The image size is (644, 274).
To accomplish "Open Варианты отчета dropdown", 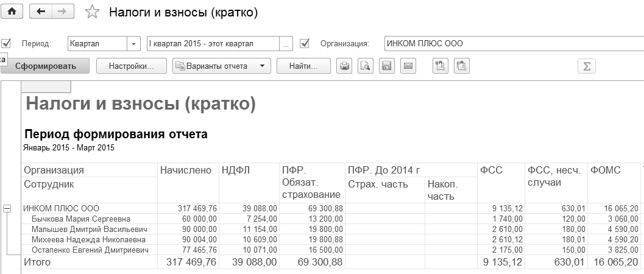I will 221,66.
